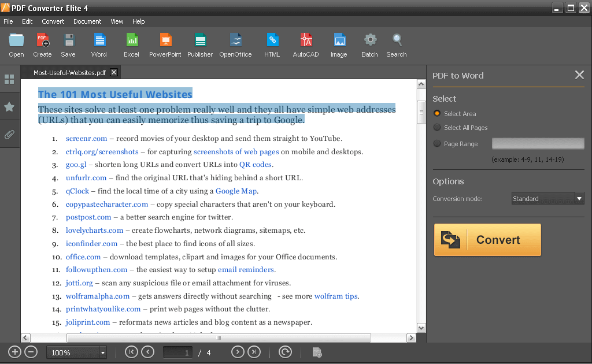Open the zoom level dropdown arrow

[x=103, y=352]
